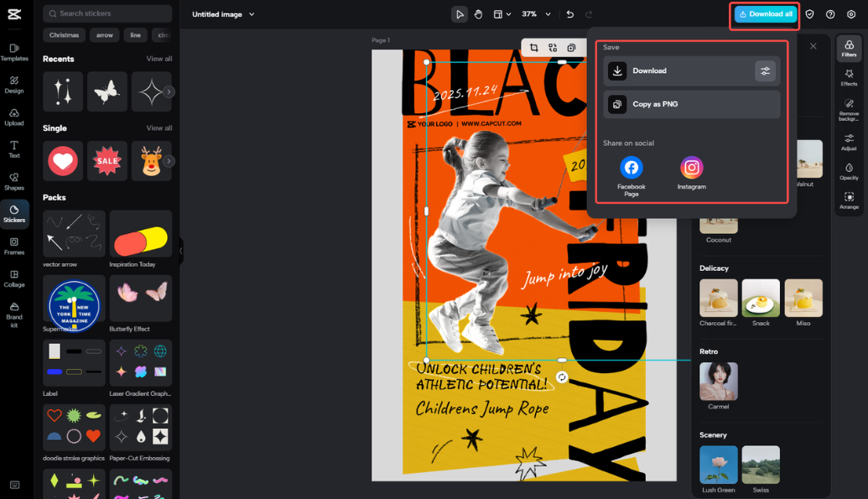Open the page layout dropdown in top toolbar
The image size is (868, 499).
point(501,14)
